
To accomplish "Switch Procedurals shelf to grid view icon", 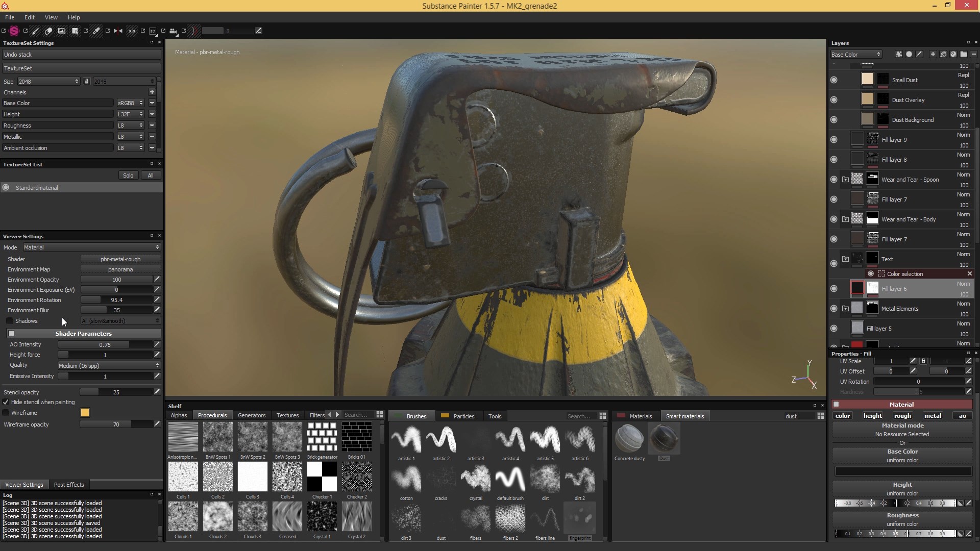I will coord(380,415).
